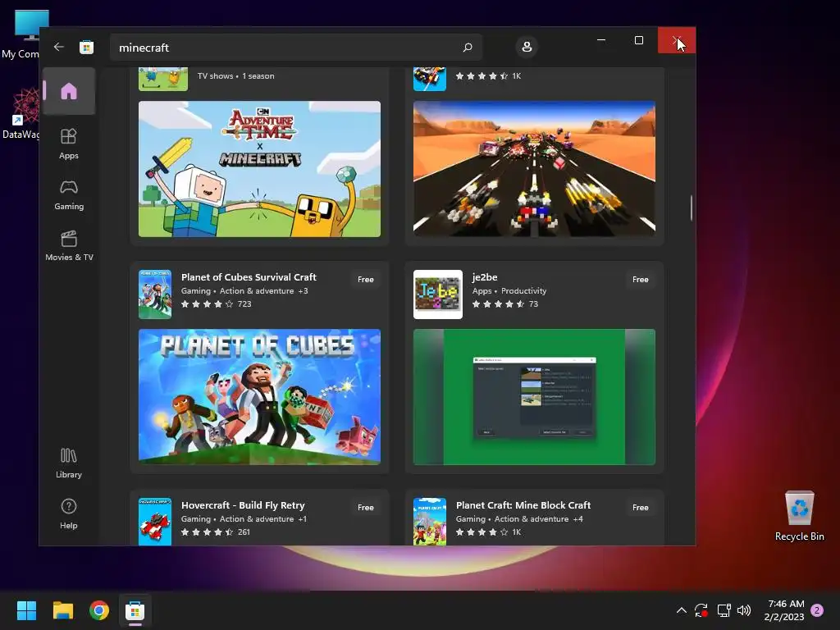Viewport: 840px width, 630px height.
Task: Open Planet Craft: Mine Block Craft title
Action: (523, 505)
